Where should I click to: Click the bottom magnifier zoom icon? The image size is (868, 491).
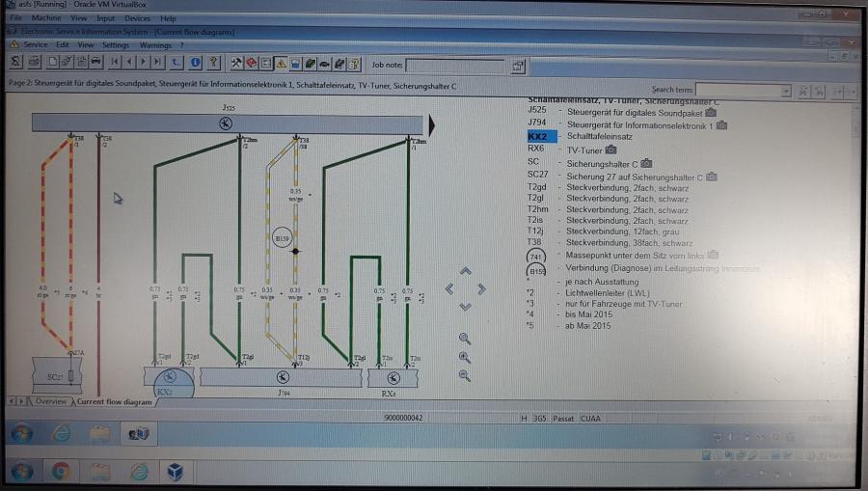pos(465,375)
